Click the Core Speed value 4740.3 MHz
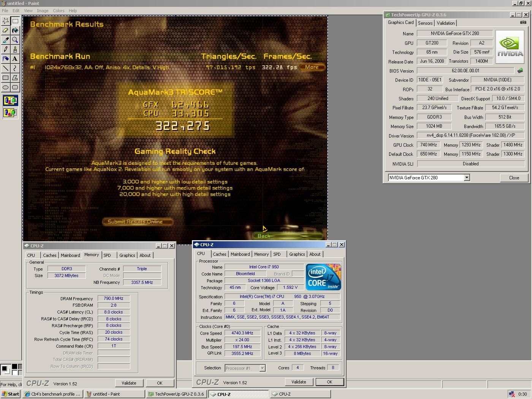Screen dimensions: 532x399 coord(242,333)
